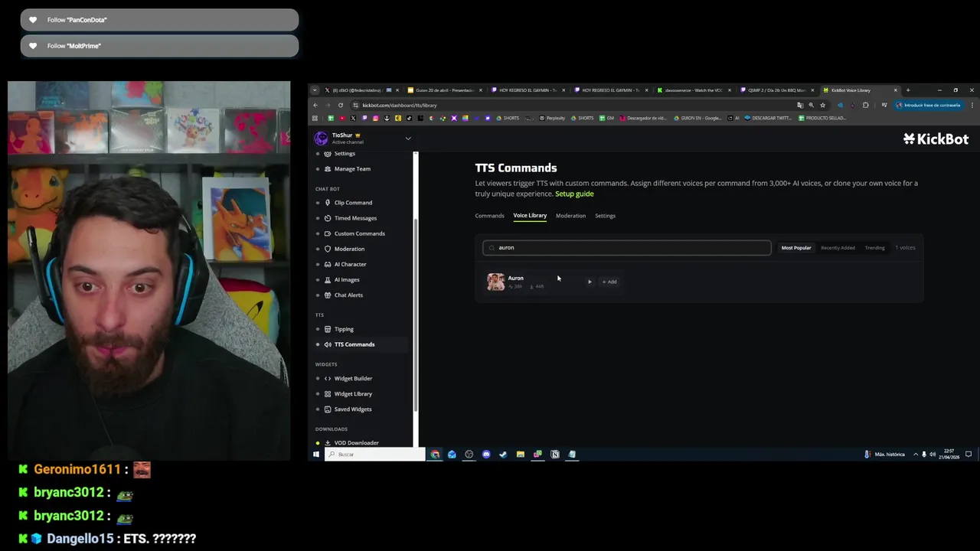This screenshot has width=980, height=551.
Task: Sort voices by Most Popular
Action: pos(796,248)
